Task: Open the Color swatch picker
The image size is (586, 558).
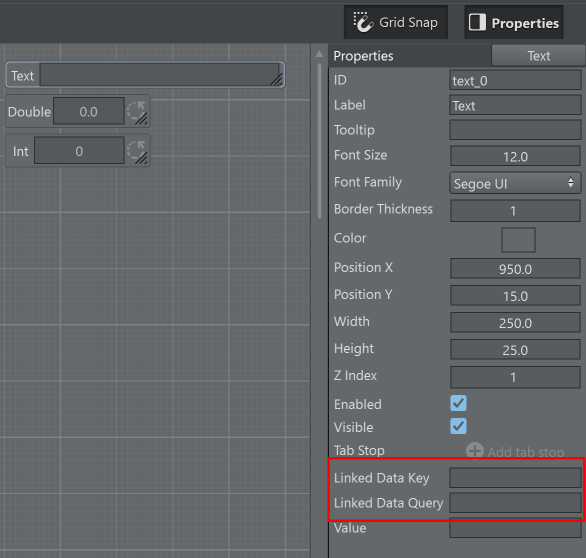Action: (518, 240)
